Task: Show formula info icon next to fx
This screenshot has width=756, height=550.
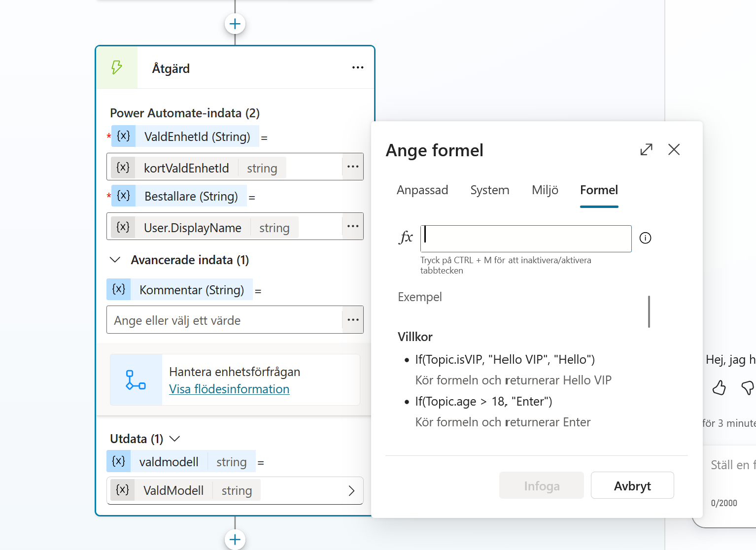Action: click(x=645, y=238)
